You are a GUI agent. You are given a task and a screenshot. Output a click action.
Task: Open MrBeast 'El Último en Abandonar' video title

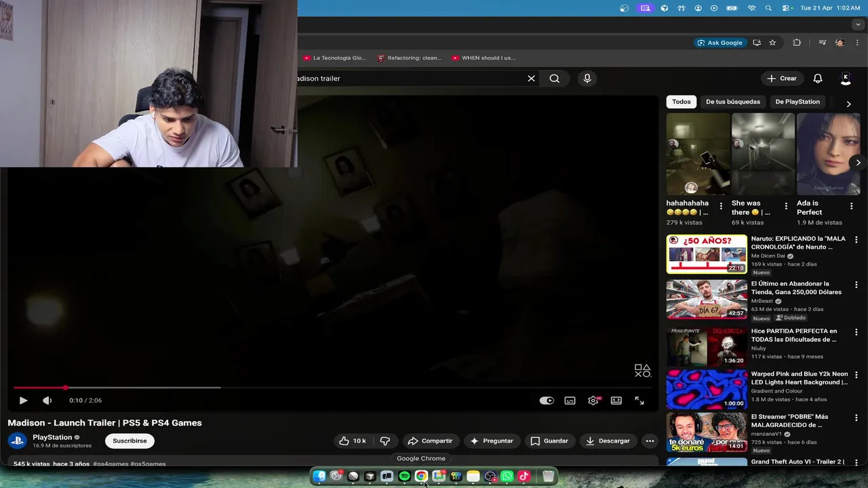point(796,288)
